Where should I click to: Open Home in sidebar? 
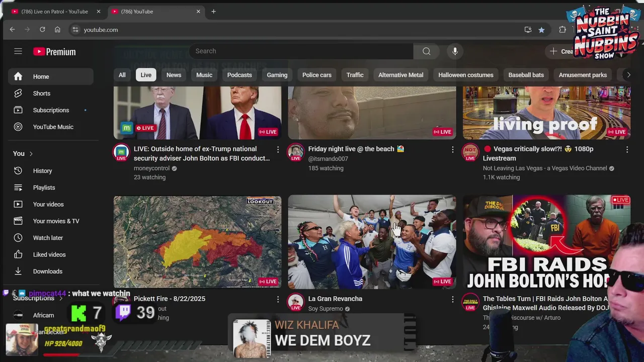click(51, 76)
